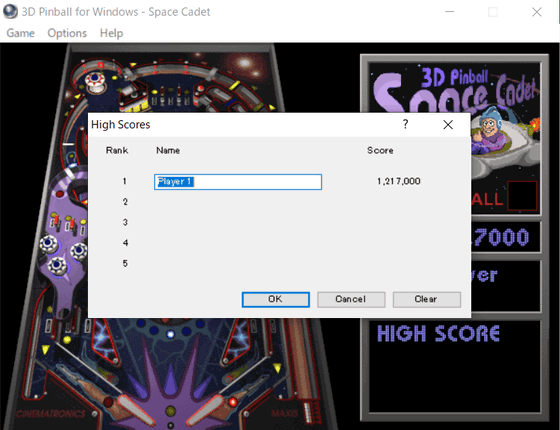Click the High Scores dialog title

(120, 125)
